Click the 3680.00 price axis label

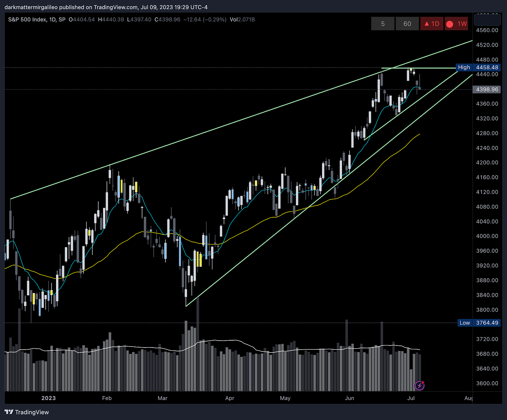pos(487,354)
